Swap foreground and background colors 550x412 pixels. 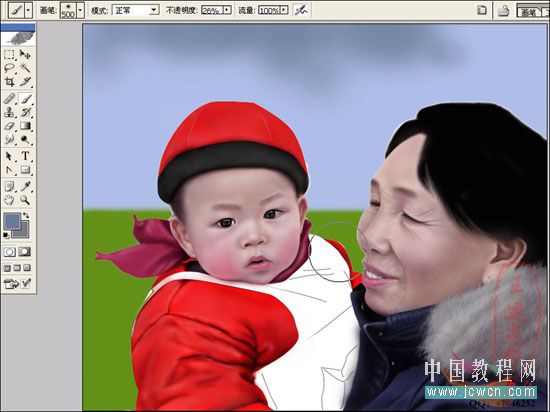[26, 215]
